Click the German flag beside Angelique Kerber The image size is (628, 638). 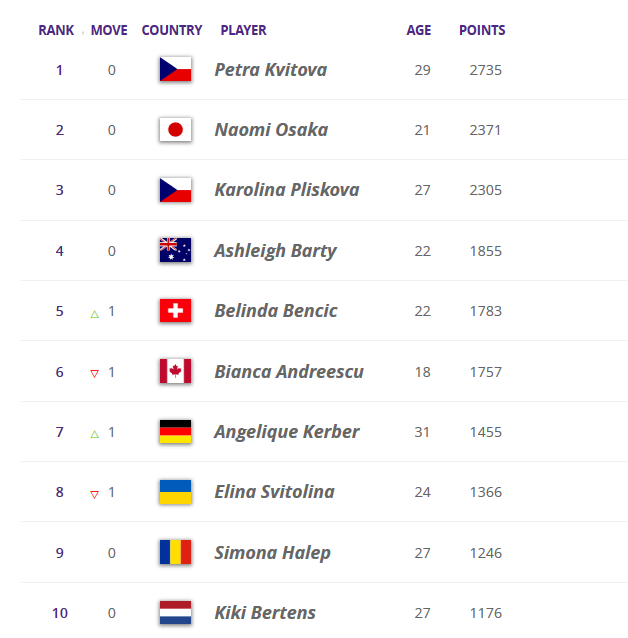pos(175,432)
